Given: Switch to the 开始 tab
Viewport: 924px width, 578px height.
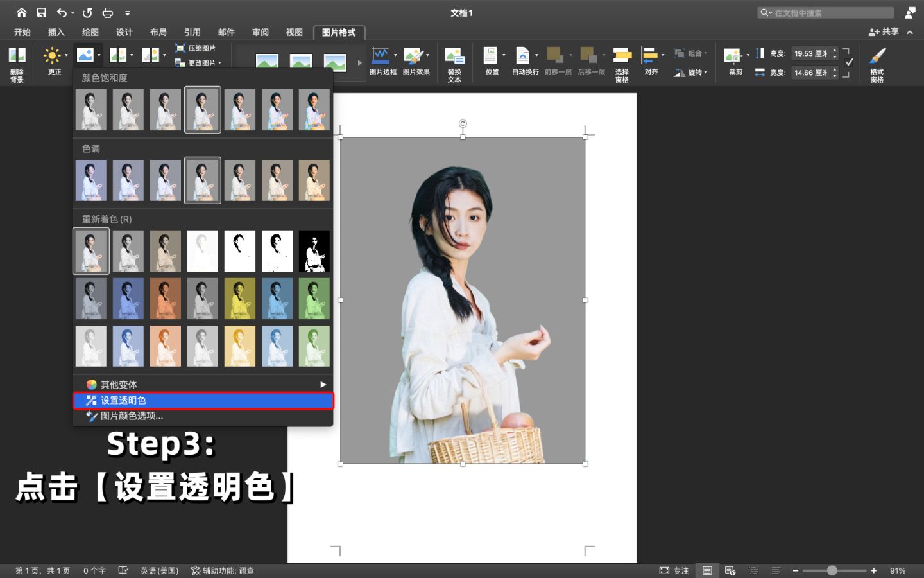Looking at the screenshot, I should tap(22, 32).
